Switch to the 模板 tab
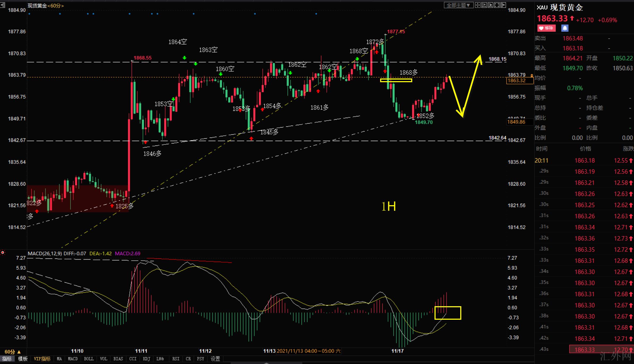634x364 pixels. click(x=23, y=359)
